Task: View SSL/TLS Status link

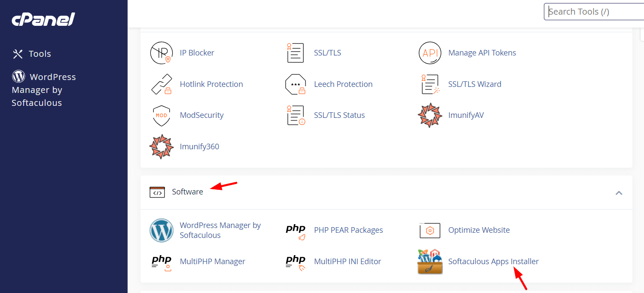Action: pyautogui.click(x=339, y=115)
